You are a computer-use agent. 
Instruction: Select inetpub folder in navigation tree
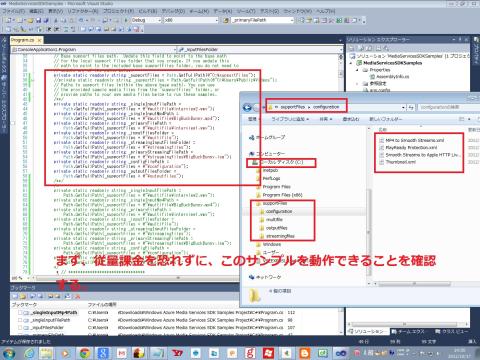click(267, 170)
